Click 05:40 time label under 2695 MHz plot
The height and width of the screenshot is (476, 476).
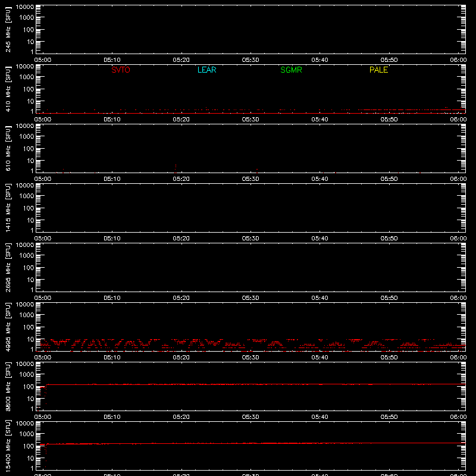(320, 298)
